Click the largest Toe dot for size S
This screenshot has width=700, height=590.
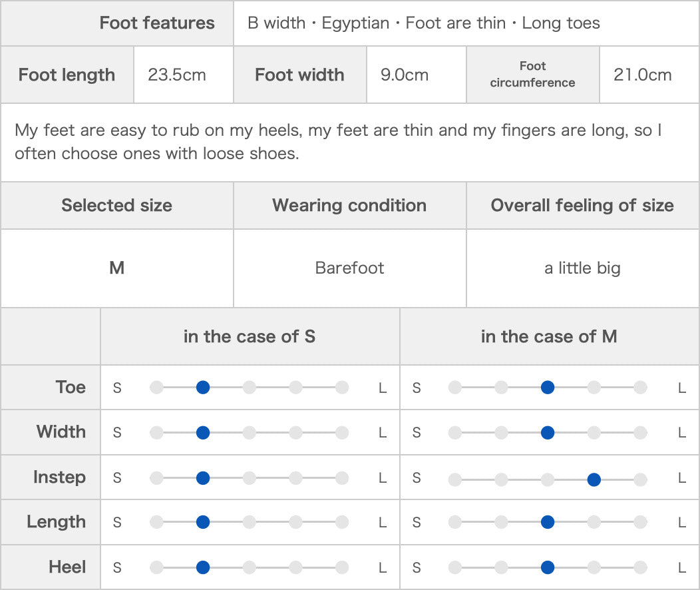pyautogui.click(x=342, y=388)
